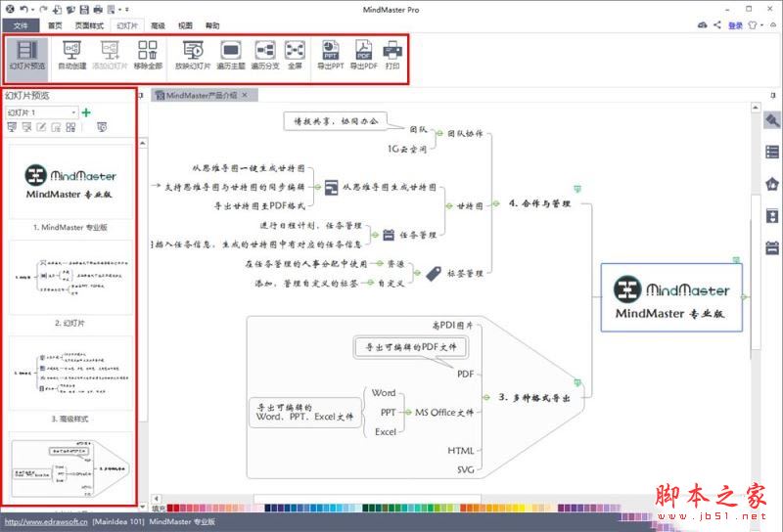Click the 登录 login link
The width and height of the screenshot is (783, 532).
[x=735, y=25]
